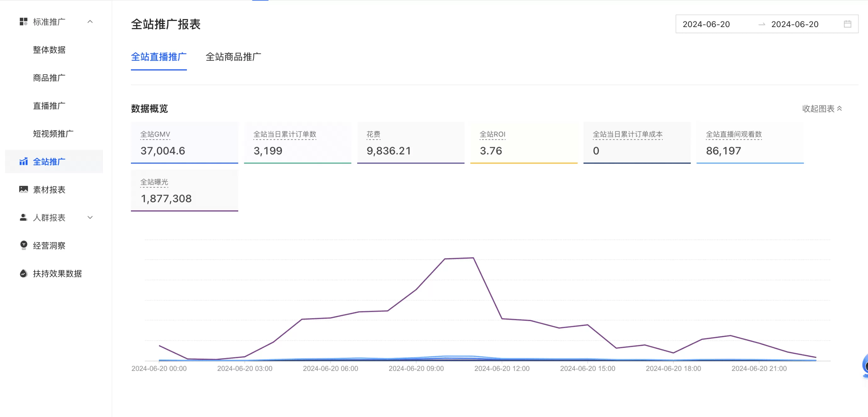This screenshot has height=417, width=868.
Task: Toggle the 全站GMV metric card on chart
Action: (184, 143)
